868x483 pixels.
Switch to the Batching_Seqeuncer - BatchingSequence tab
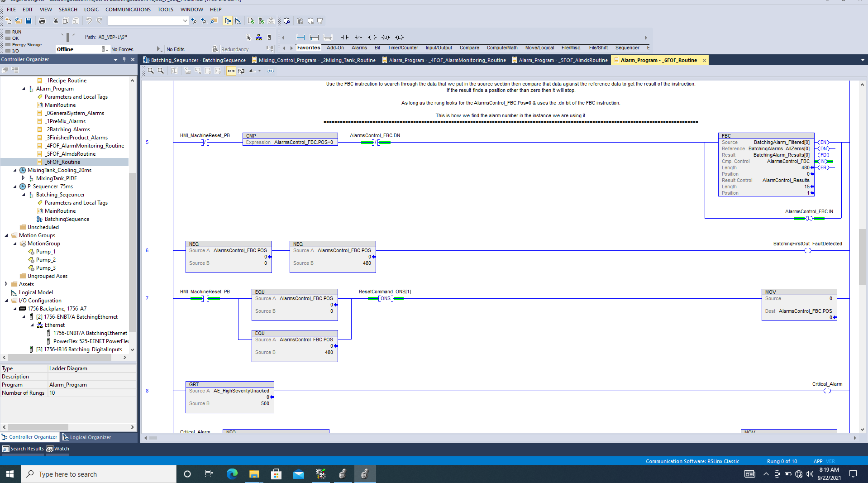[x=195, y=60]
